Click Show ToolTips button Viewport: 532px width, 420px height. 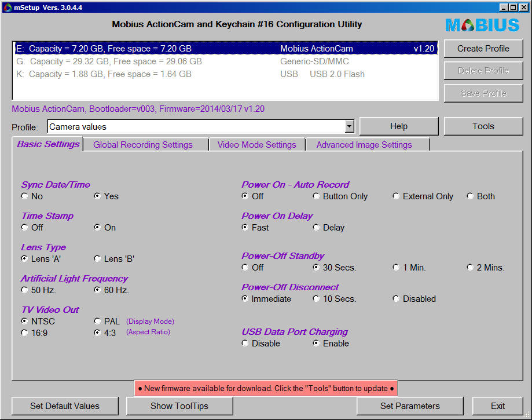[x=179, y=406]
